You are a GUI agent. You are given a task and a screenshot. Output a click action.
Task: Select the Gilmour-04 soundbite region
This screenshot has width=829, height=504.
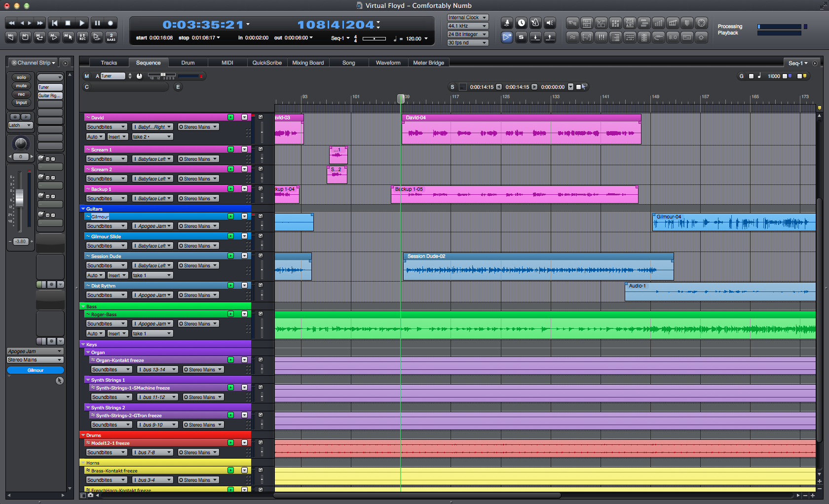(734, 222)
